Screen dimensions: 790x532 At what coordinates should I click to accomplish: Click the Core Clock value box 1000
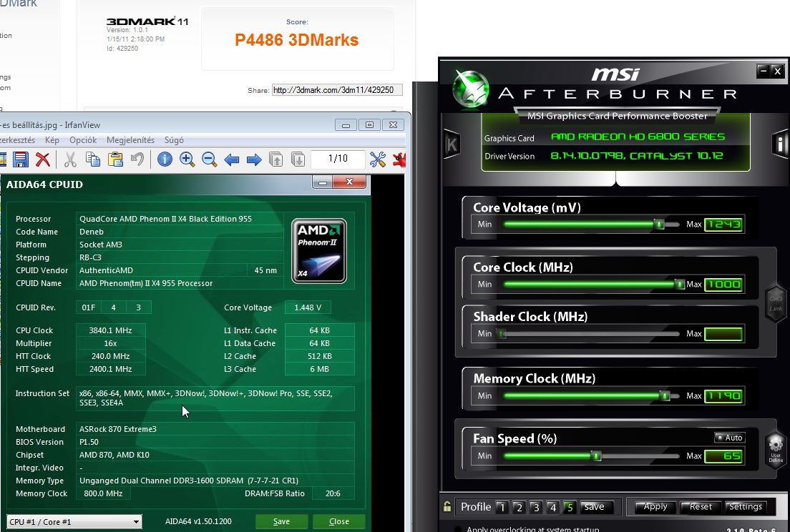723,285
